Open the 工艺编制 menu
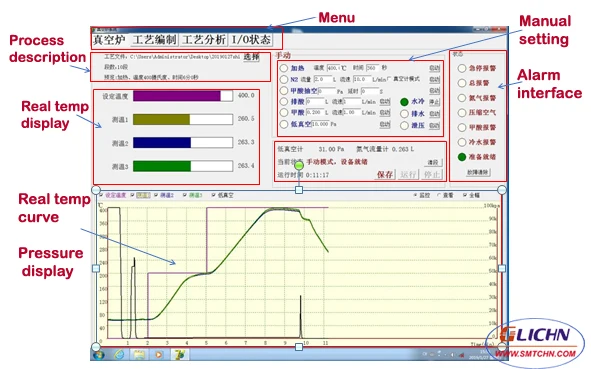 (x=155, y=40)
